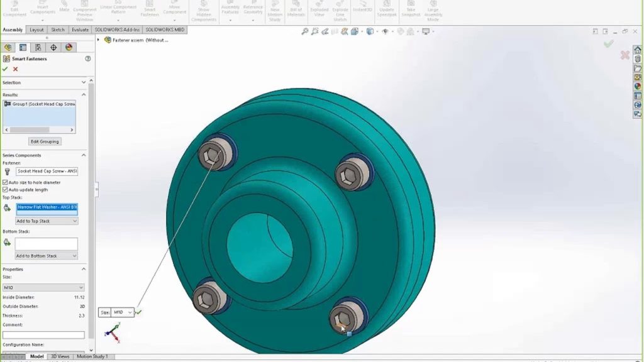Click the Fastener name field

(x=47, y=171)
